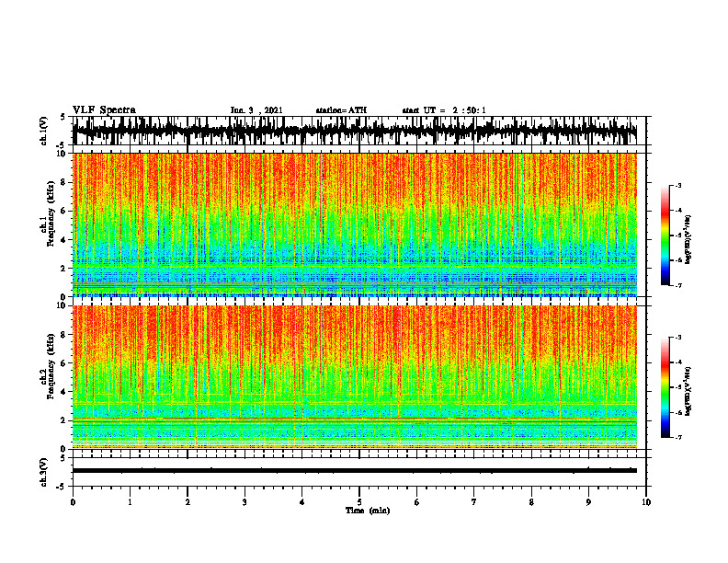This screenshot has height=563, width=728.
Task: Click the "-3" label on the lower colorbar
Action: click(x=677, y=338)
